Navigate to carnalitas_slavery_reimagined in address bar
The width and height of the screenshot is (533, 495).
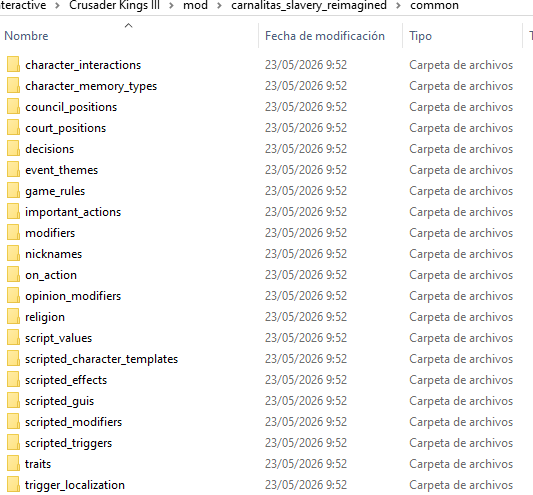pos(309,5)
